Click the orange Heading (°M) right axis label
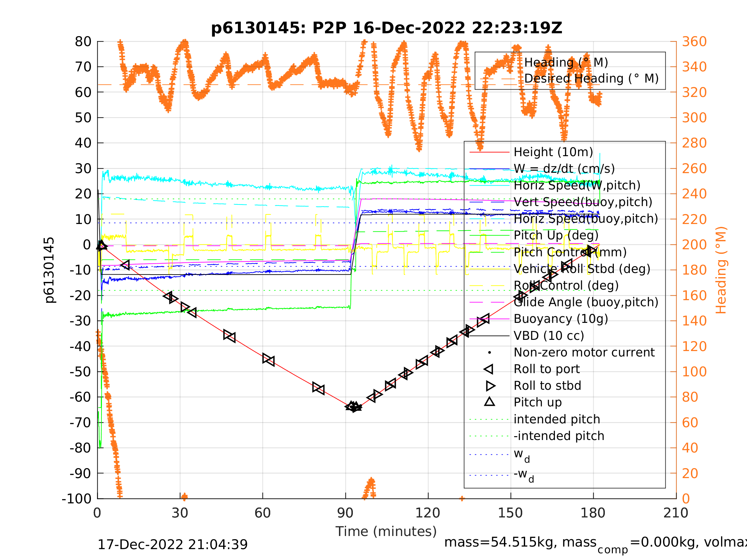This screenshot has height=560, width=747. point(721,270)
